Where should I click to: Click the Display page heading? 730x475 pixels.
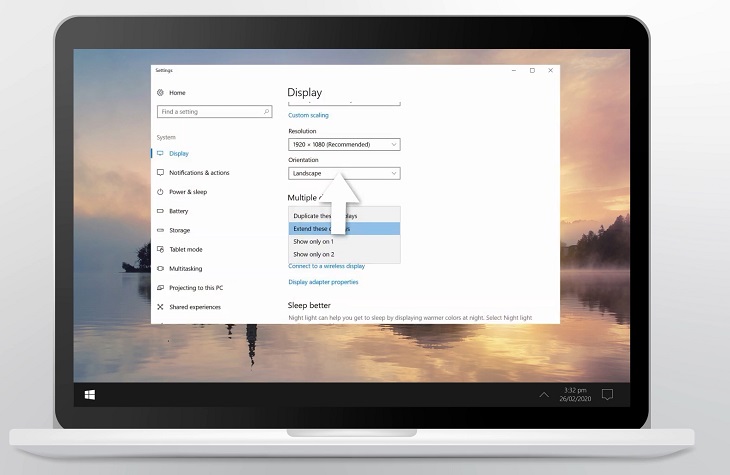point(304,93)
